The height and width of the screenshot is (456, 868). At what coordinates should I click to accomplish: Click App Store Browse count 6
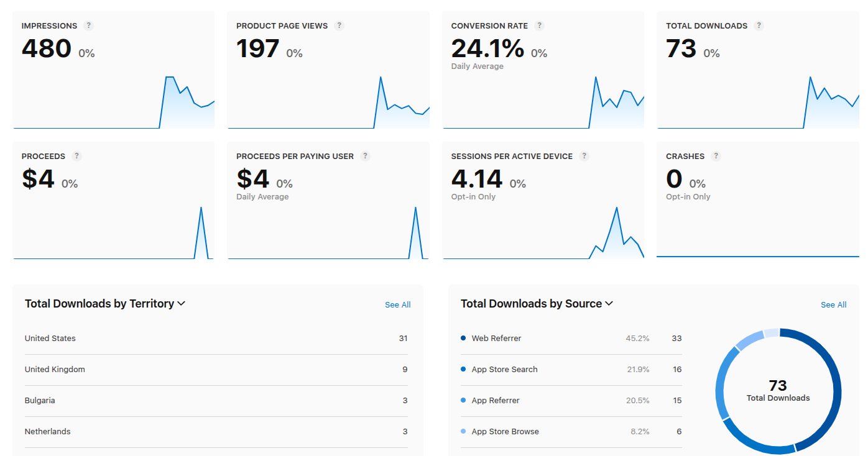679,432
